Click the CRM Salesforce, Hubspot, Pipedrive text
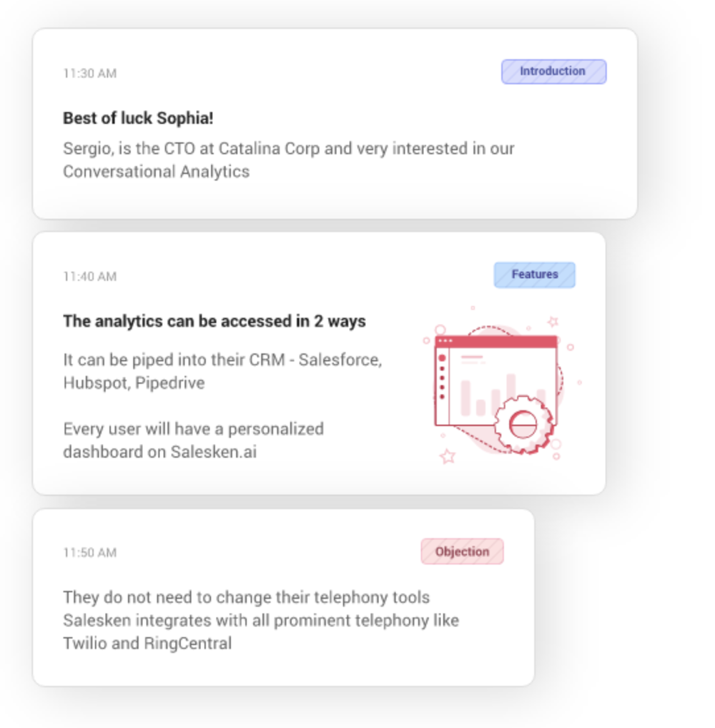The width and height of the screenshot is (715, 728). point(223,371)
